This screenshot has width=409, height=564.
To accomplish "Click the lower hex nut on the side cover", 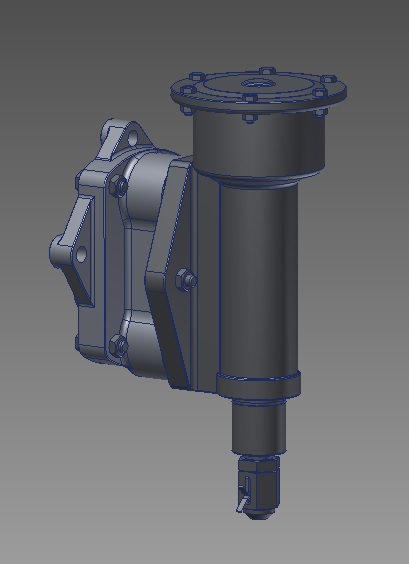I will coord(119,346).
